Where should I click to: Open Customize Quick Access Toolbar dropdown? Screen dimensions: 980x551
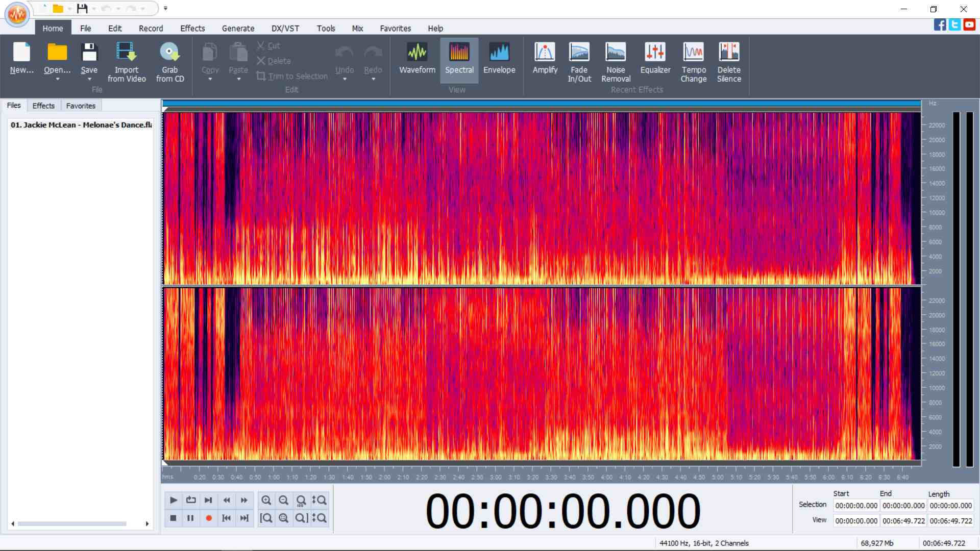click(x=165, y=8)
